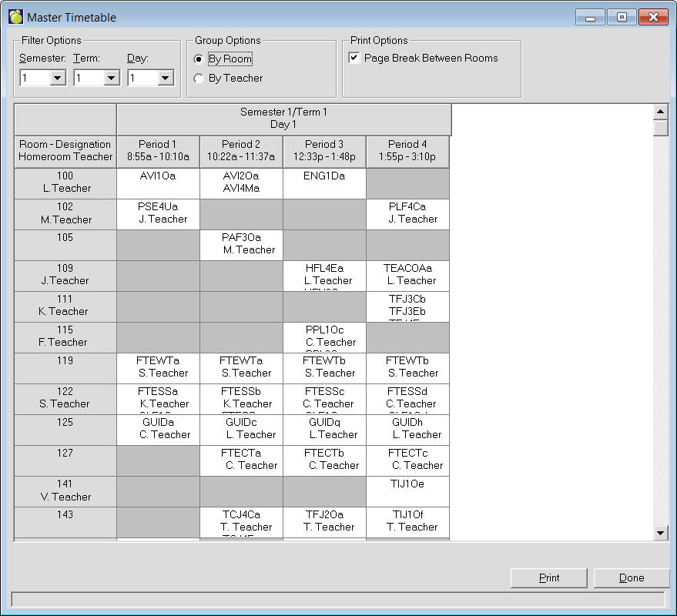Click the ENG1Da class cell
The height and width of the screenshot is (616, 677).
coord(324,183)
